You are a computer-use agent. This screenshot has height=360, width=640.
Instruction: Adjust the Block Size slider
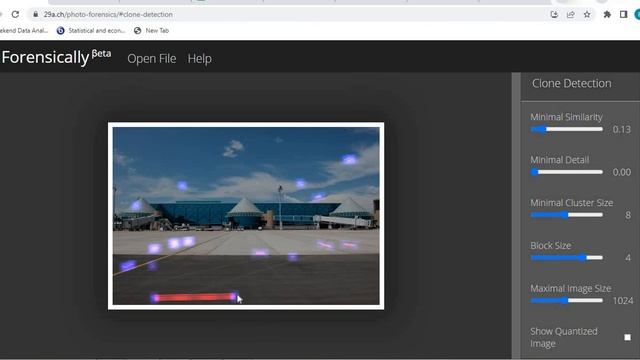tap(567, 258)
